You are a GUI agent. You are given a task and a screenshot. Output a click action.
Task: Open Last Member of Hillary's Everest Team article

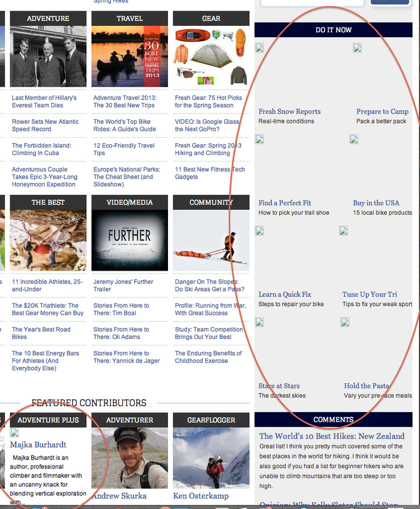point(44,102)
